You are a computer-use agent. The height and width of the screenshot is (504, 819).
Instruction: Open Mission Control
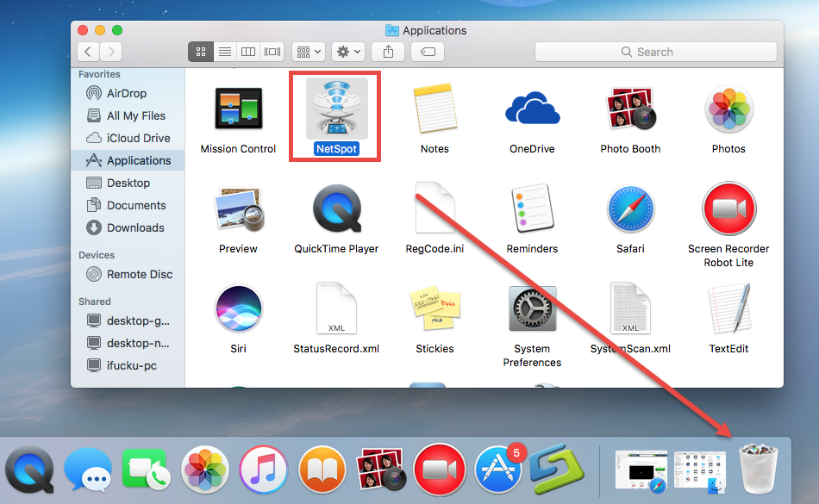click(x=238, y=109)
